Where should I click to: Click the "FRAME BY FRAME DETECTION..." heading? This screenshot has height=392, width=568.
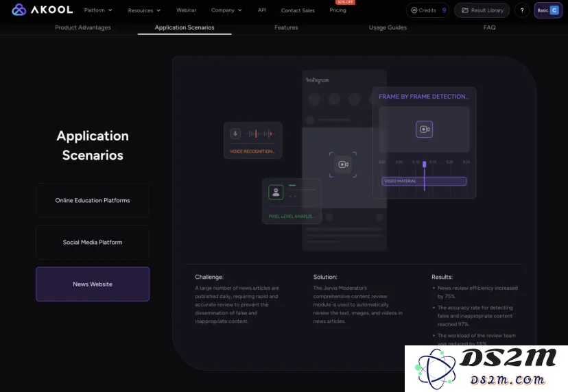[424, 97]
